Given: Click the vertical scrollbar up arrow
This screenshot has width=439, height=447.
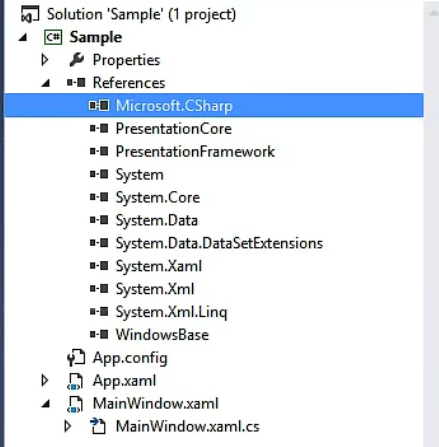Looking at the screenshot, I should coord(433,13).
